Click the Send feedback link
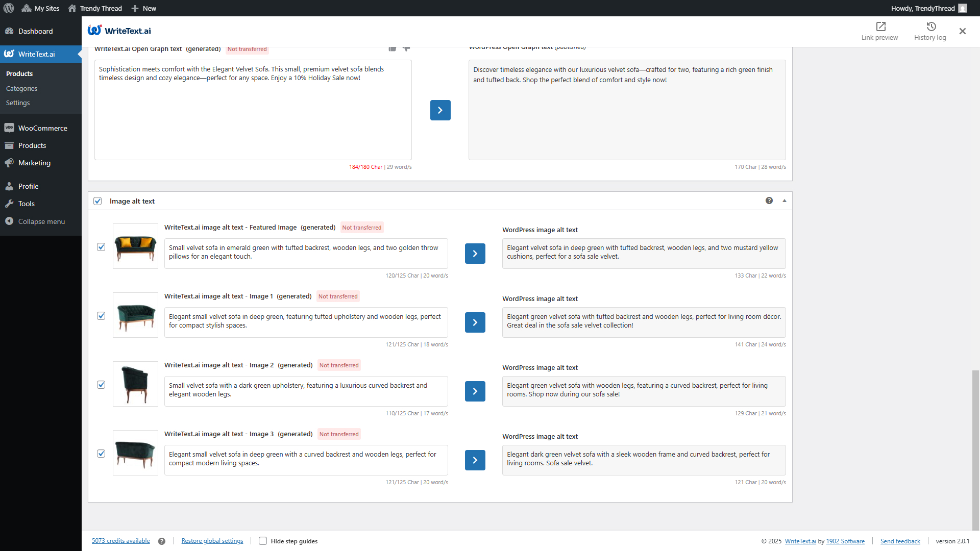This screenshot has height=551, width=980. tap(900, 541)
